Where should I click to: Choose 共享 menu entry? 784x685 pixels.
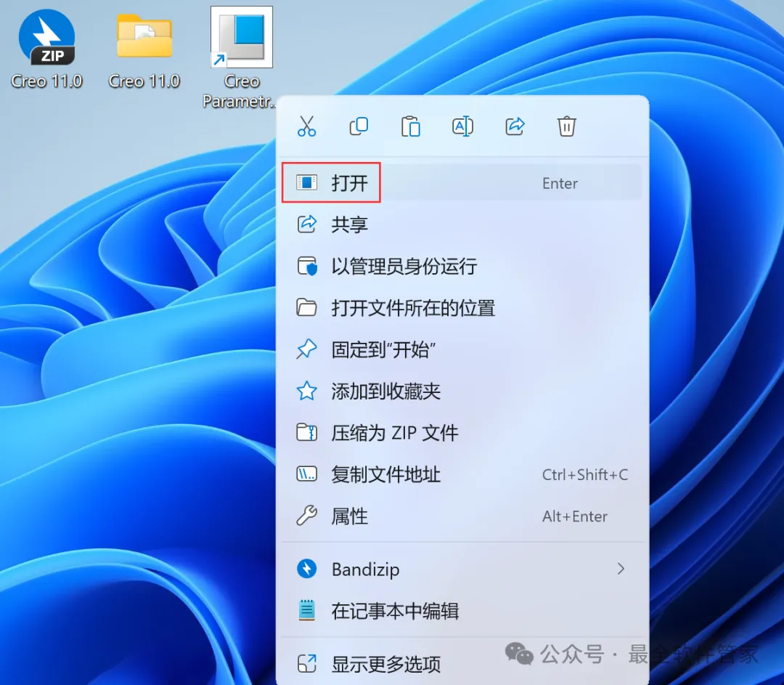tap(462, 224)
